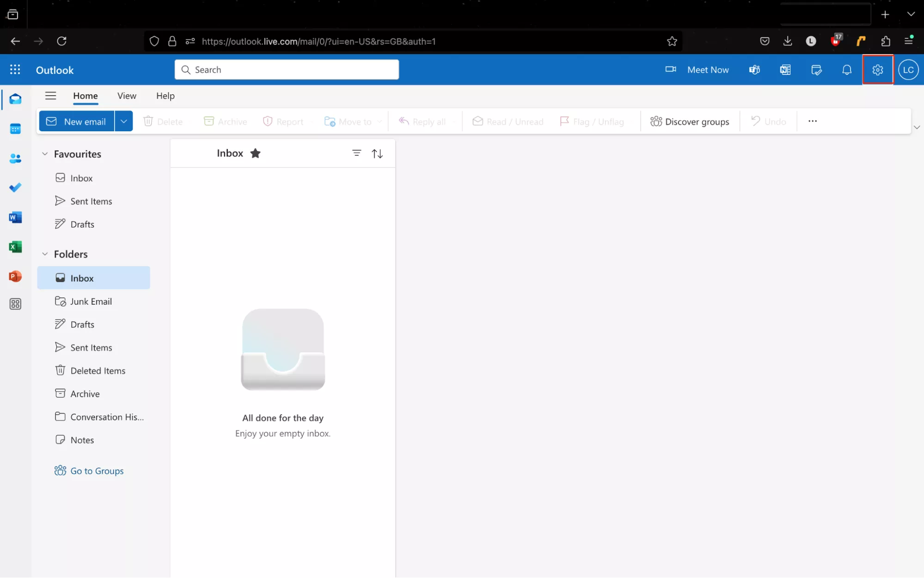Open To Do checkmark app

click(x=15, y=188)
